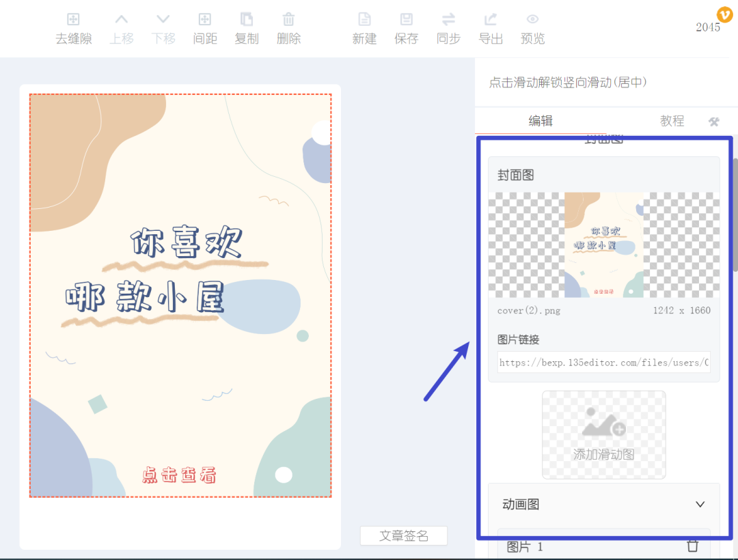
Task: Switch to the 编辑 tab
Action: (541, 121)
